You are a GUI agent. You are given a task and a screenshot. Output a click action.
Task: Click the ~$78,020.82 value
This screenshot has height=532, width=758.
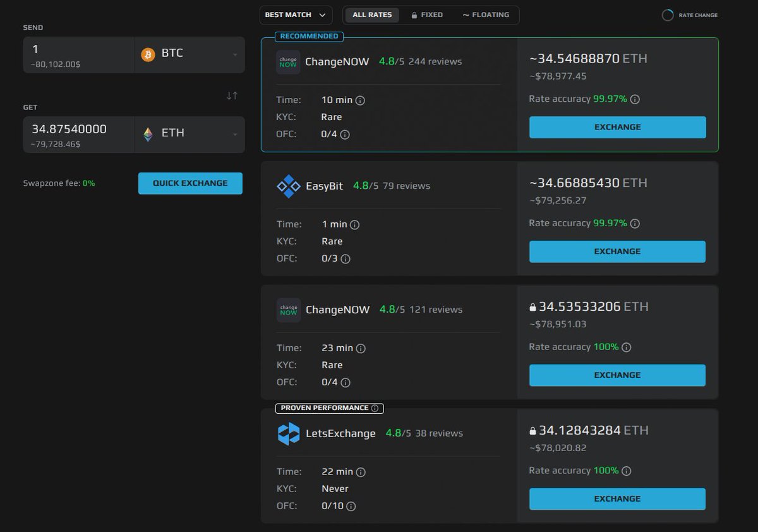pyautogui.click(x=558, y=448)
